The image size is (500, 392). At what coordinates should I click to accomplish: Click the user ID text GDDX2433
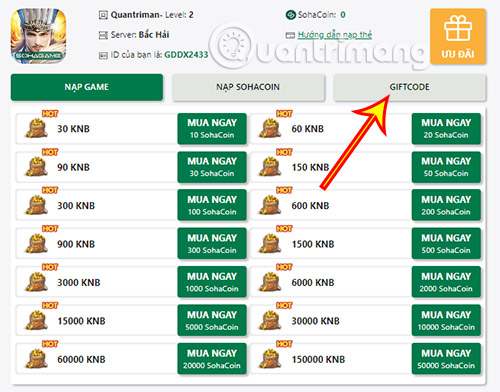(186, 55)
